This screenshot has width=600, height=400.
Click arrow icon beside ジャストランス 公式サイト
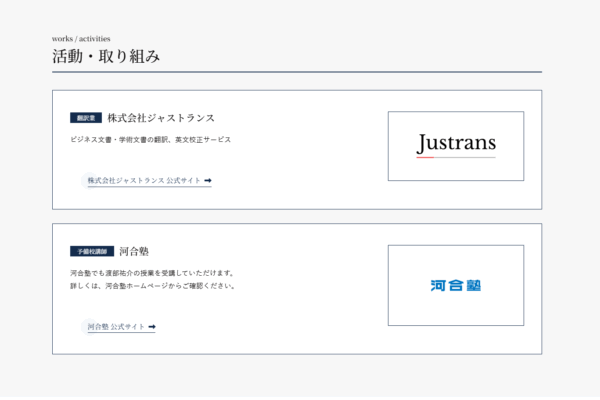tap(208, 180)
